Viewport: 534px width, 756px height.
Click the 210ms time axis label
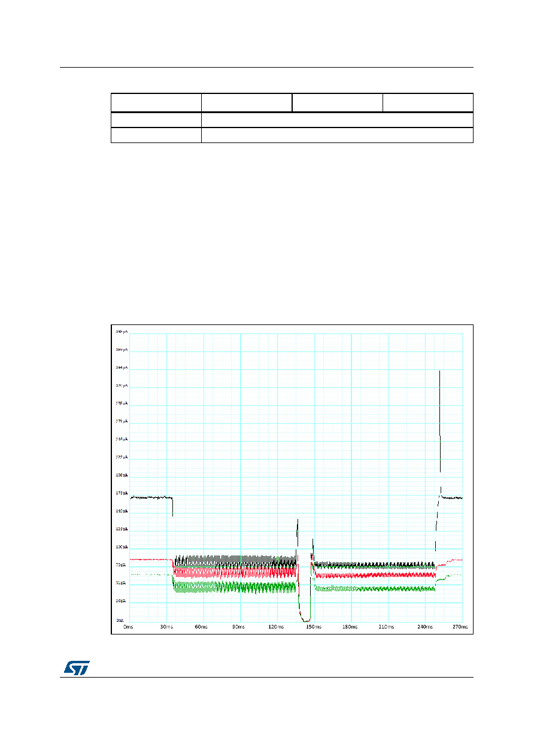387,627
